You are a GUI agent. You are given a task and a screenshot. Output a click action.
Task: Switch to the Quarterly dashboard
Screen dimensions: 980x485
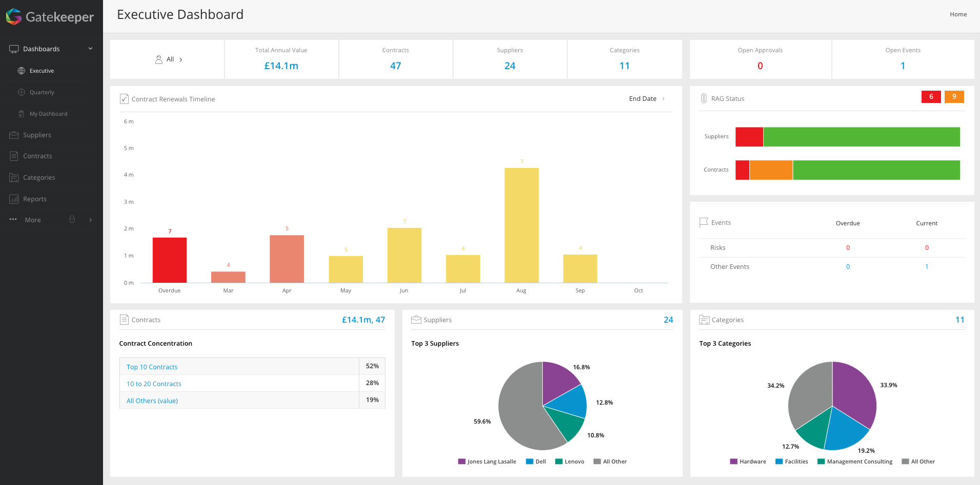pos(43,92)
